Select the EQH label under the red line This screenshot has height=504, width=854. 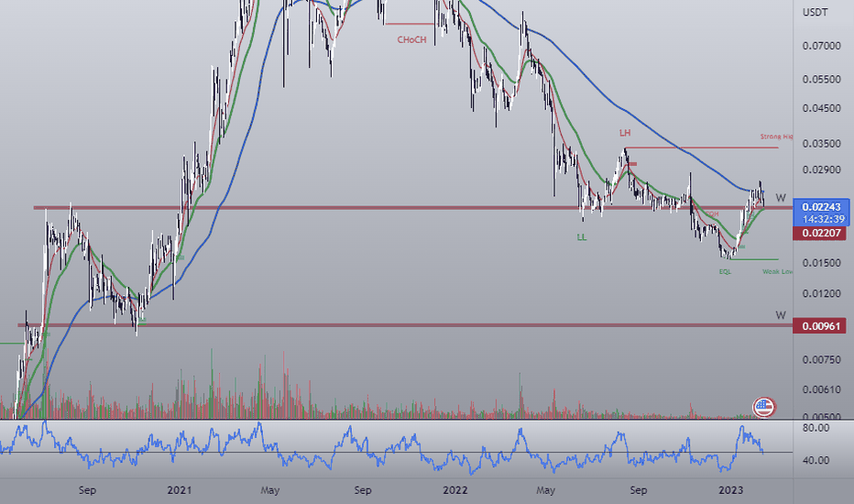click(x=712, y=214)
